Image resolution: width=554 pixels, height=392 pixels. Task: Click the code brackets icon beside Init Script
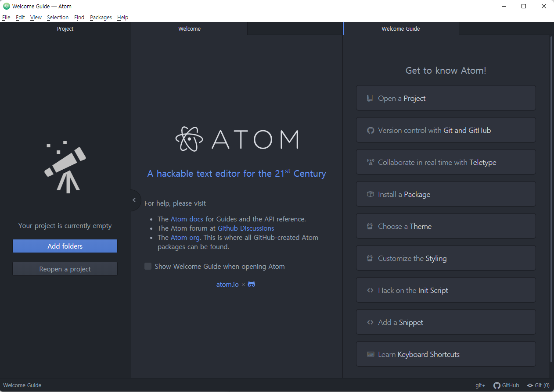[370, 290]
